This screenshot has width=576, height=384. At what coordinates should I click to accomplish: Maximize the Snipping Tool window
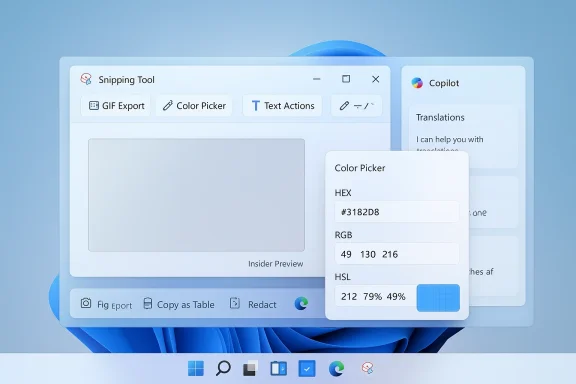[x=346, y=79]
